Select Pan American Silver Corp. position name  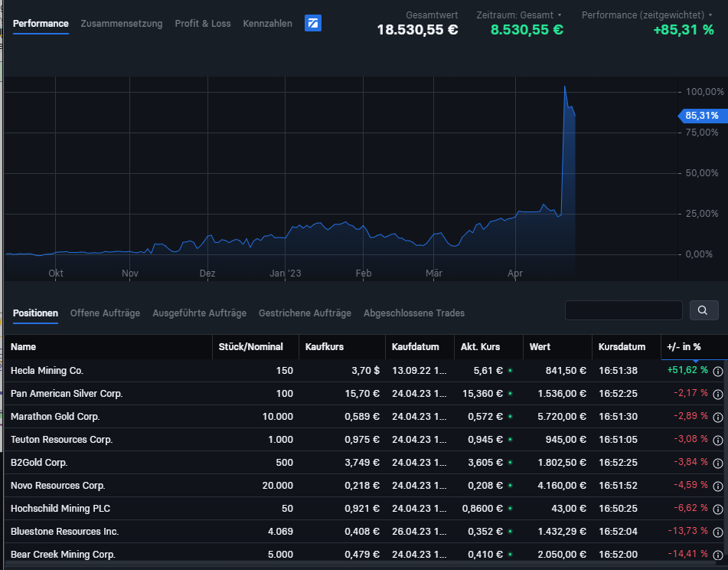pos(67,394)
